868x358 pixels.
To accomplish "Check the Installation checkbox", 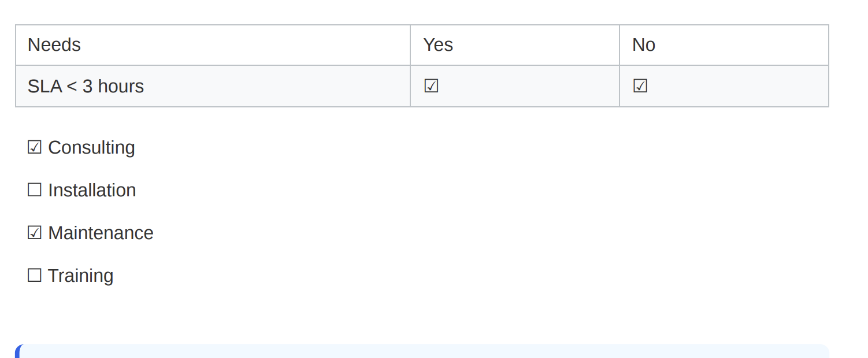I will pyautogui.click(x=35, y=191).
